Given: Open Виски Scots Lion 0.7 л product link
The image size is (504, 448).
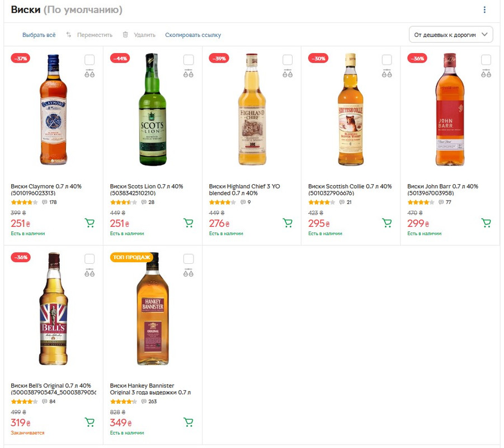Looking at the screenshot, I should [x=146, y=190].
